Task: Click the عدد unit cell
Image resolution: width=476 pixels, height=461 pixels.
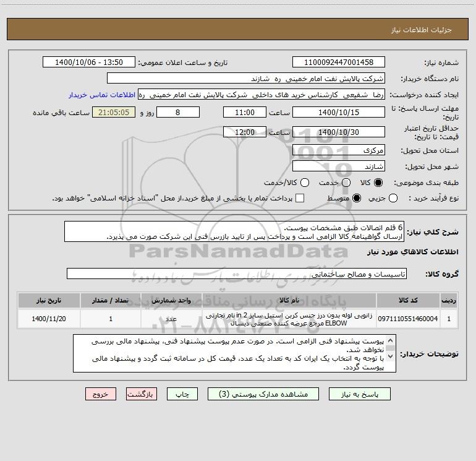Action: click(x=171, y=319)
